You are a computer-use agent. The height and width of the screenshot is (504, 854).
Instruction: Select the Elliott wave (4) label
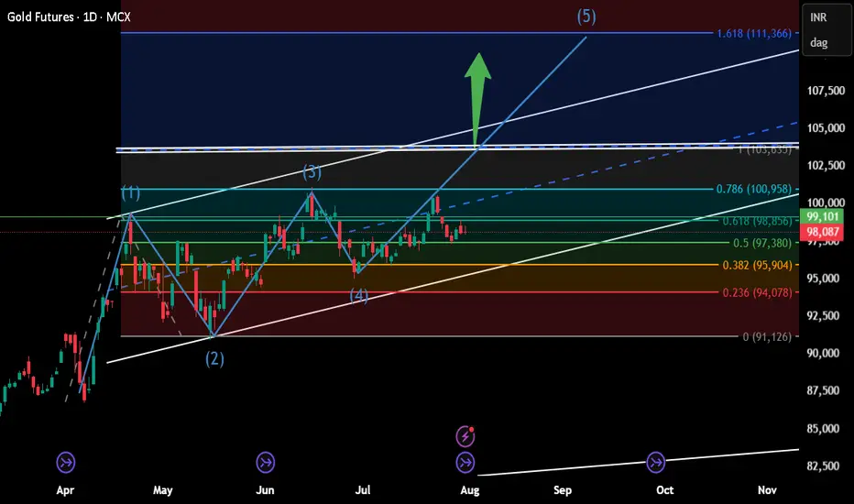click(x=359, y=296)
